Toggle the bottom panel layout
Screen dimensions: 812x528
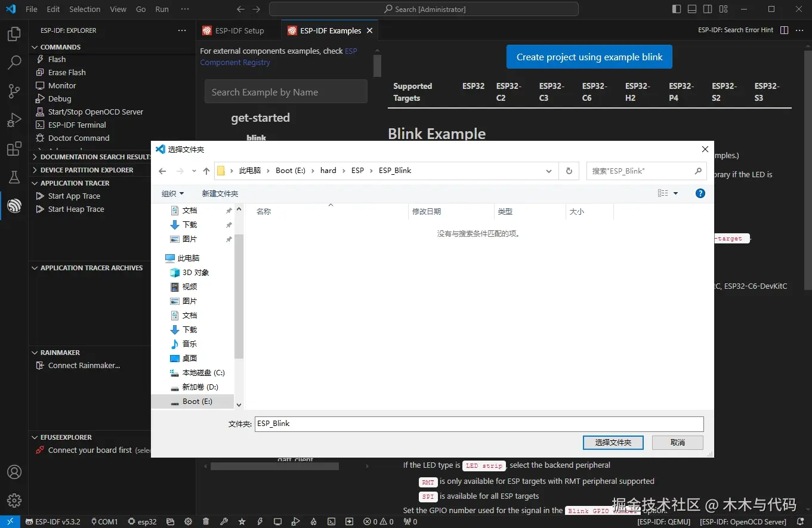pyautogui.click(x=692, y=9)
